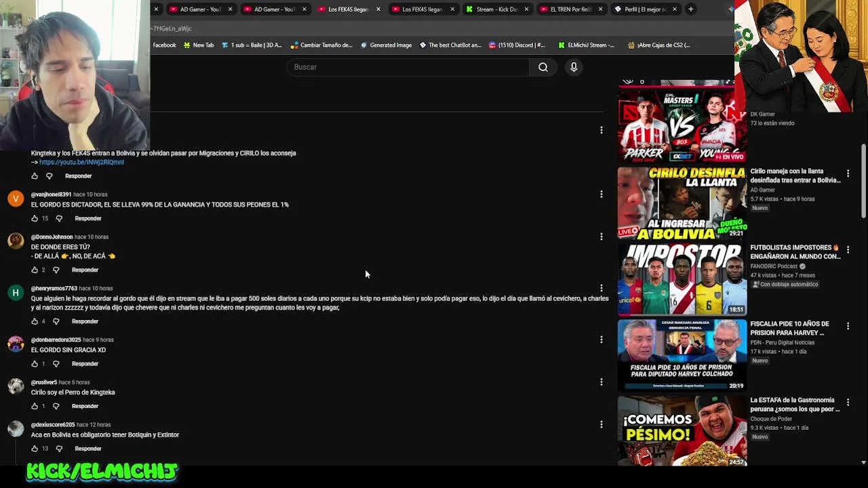
Task: Dislike the @dexiuscore6205 comment about Botiquin
Action: 59,449
